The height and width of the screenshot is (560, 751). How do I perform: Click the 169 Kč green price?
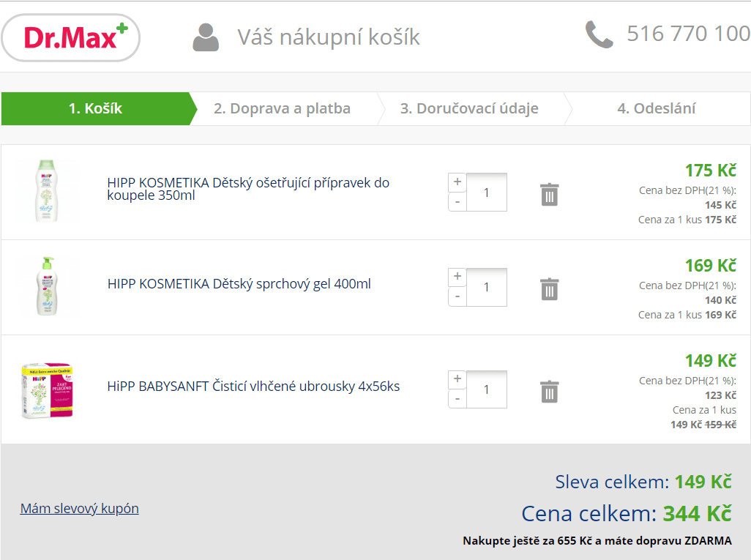click(x=711, y=266)
